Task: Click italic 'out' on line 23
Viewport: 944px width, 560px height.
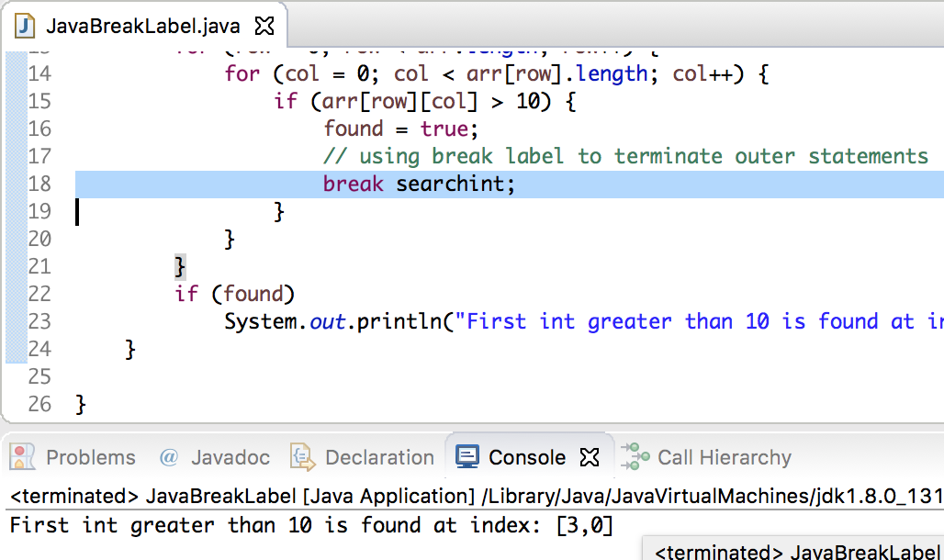Action: [328, 321]
